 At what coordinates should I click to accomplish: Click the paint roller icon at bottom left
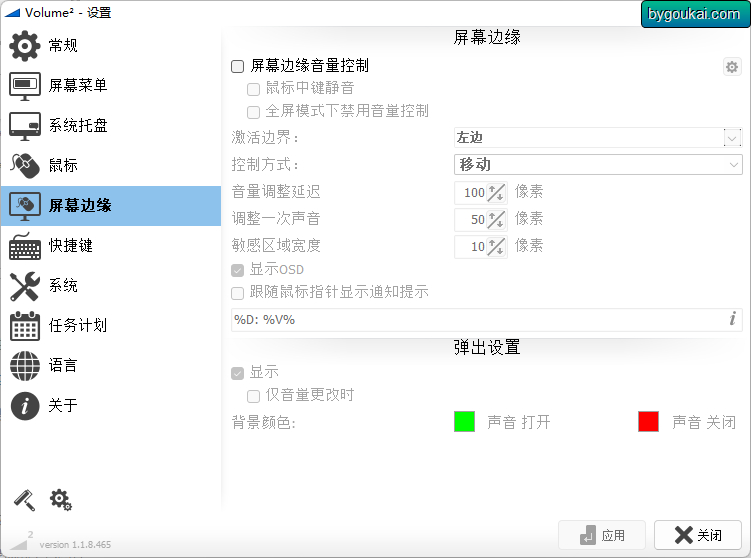pyautogui.click(x=24, y=501)
